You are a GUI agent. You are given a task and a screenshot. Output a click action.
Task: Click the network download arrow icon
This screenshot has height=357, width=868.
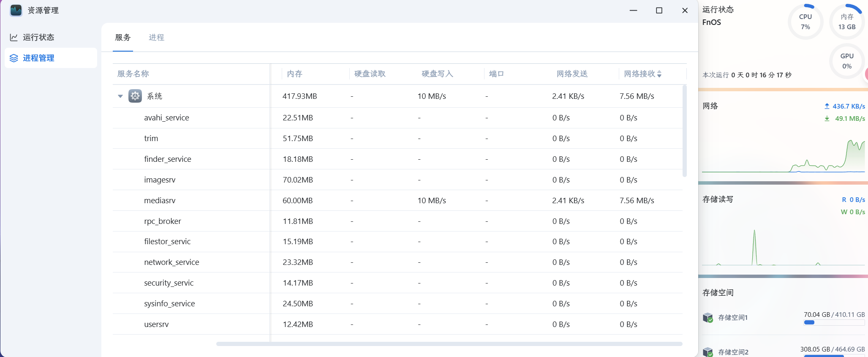[827, 119]
